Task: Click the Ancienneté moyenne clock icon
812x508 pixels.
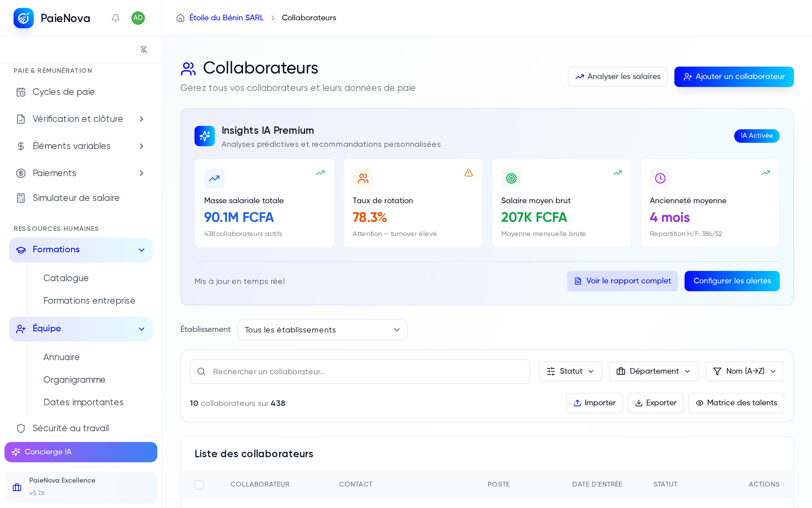Action: click(660, 178)
